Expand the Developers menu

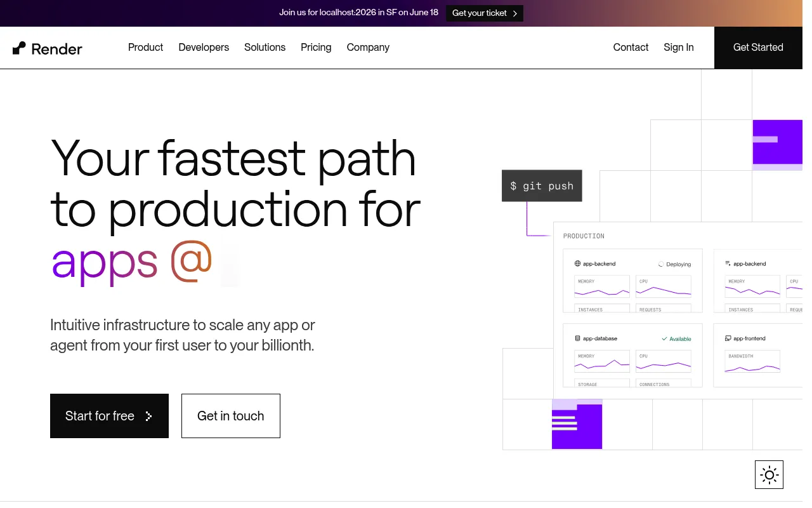[204, 48]
